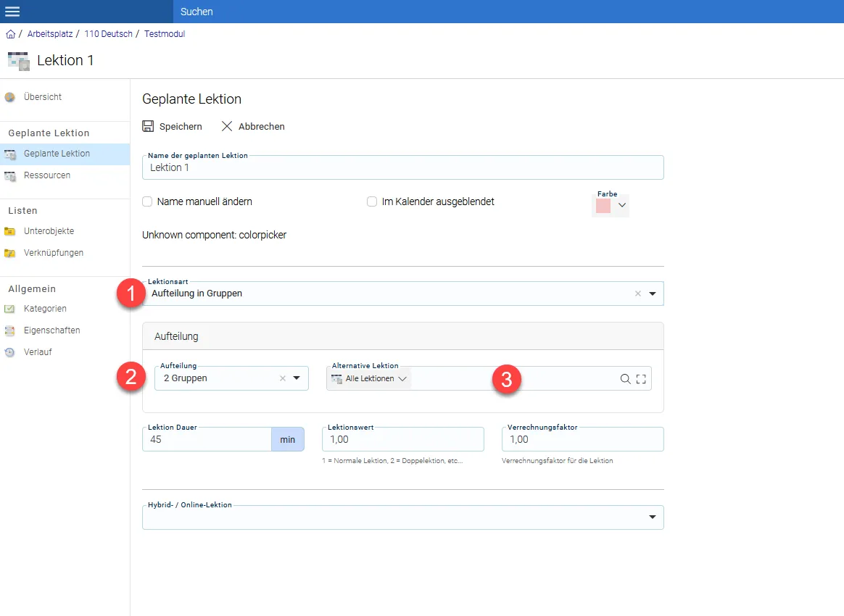The width and height of the screenshot is (844, 616).
Task: Enable Name manuell ändern checkbox
Action: [x=147, y=201]
